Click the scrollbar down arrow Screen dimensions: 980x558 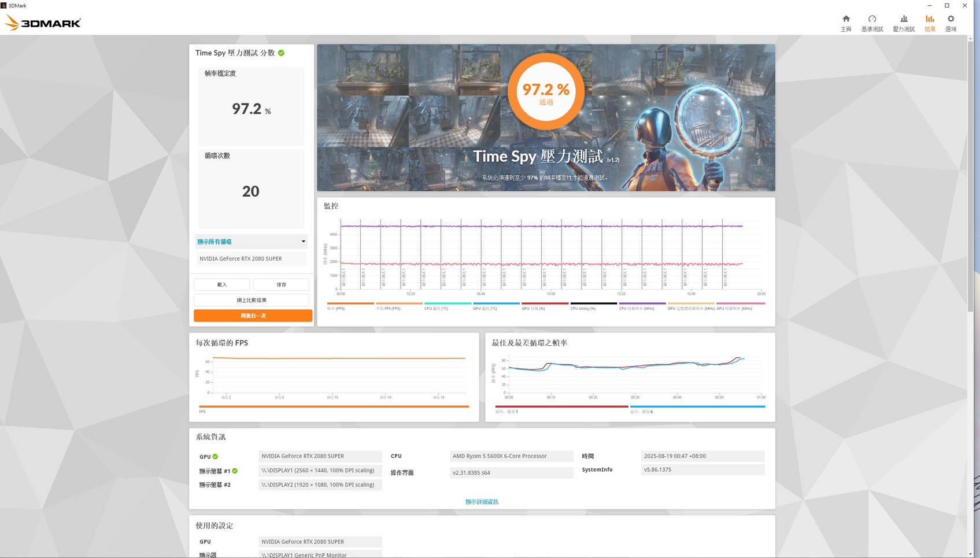click(x=970, y=554)
